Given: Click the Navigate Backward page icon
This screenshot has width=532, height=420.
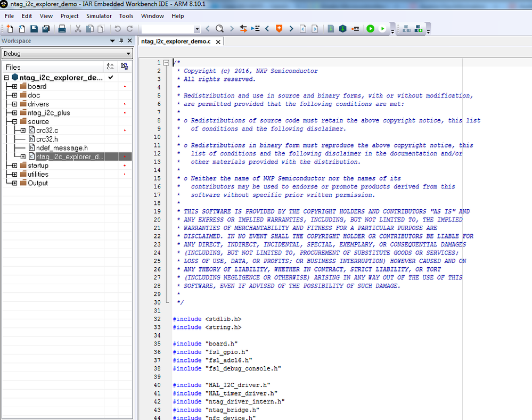Looking at the screenshot, I should pyautogui.click(x=303, y=29).
